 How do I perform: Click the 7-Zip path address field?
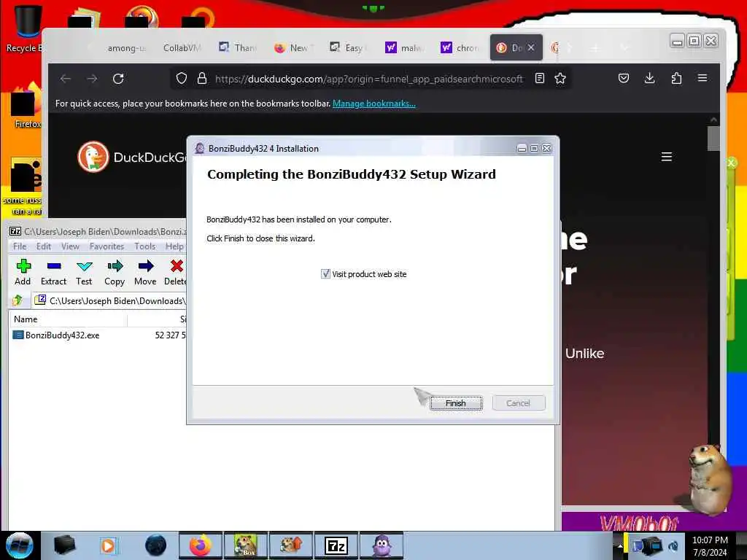109,300
